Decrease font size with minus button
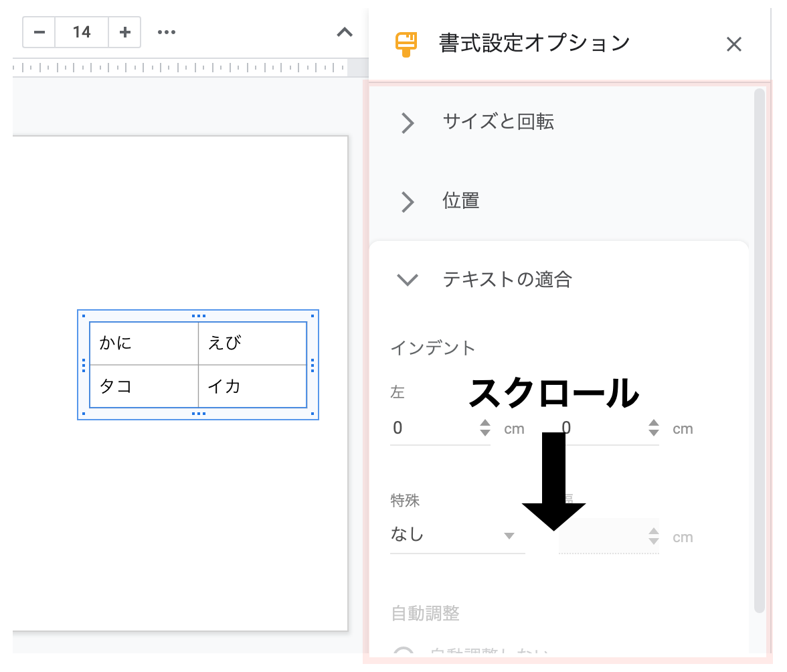The height and width of the screenshot is (672, 787). click(39, 32)
